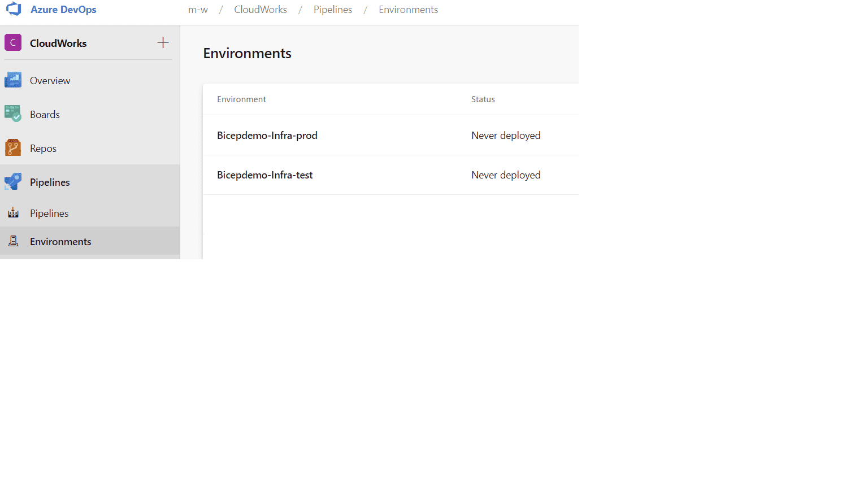Click the Status column header

click(483, 99)
